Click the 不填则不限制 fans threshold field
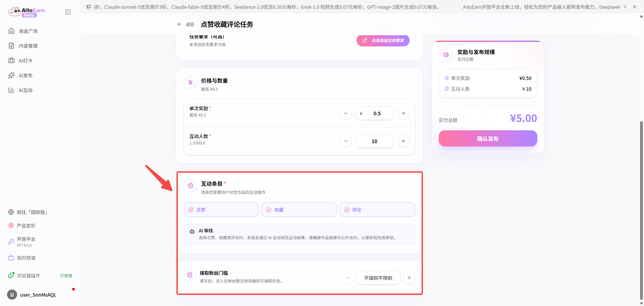The width and height of the screenshot is (644, 306). [x=378, y=278]
